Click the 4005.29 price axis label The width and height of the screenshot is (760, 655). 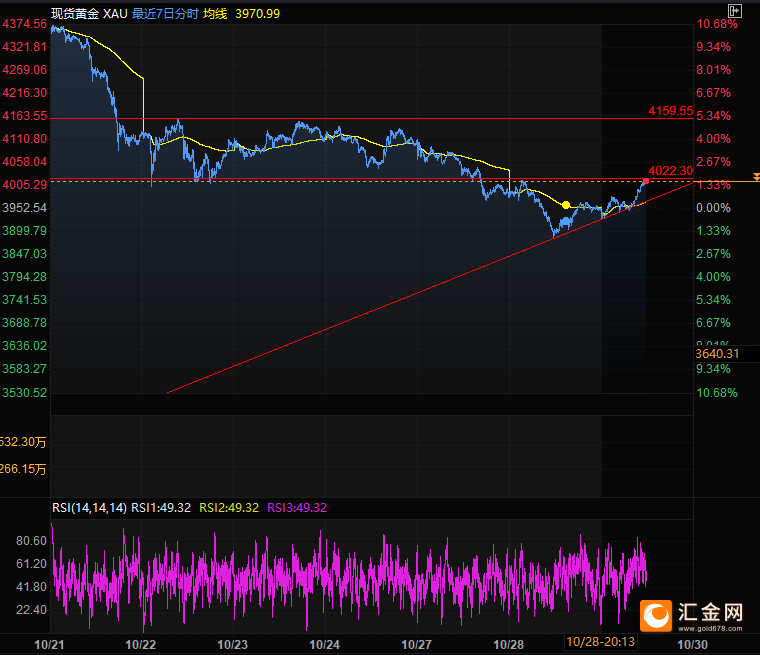point(25,185)
